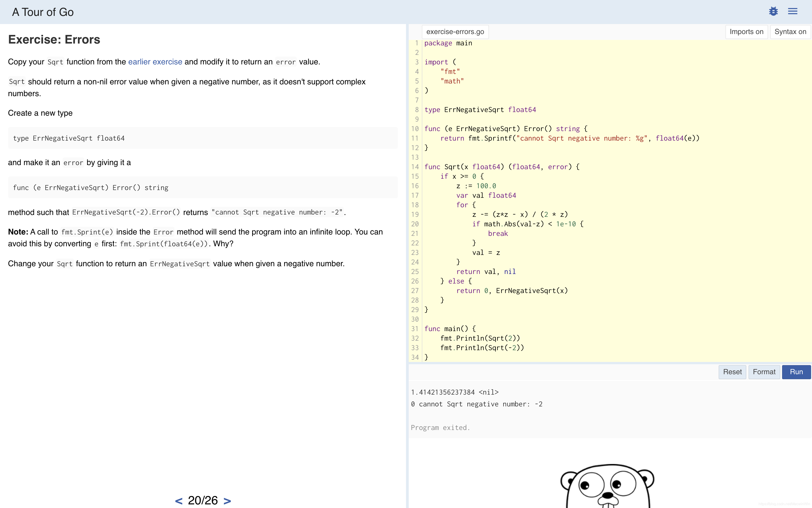Select the exercise-errors.go file tab
The width and height of the screenshot is (812, 508).
[455, 32]
